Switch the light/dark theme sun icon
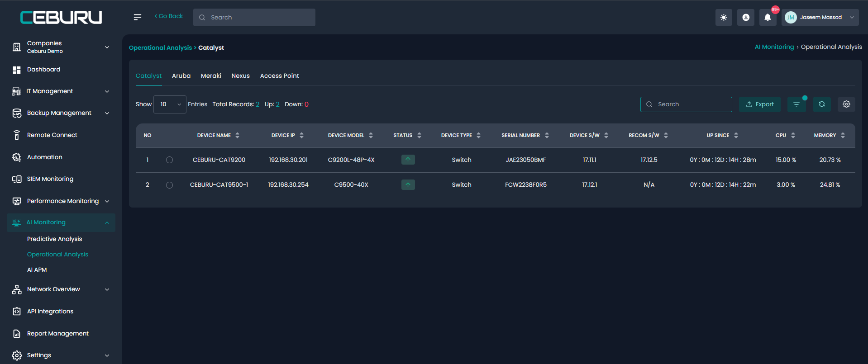Viewport: 868px width, 364px height. pyautogui.click(x=724, y=17)
